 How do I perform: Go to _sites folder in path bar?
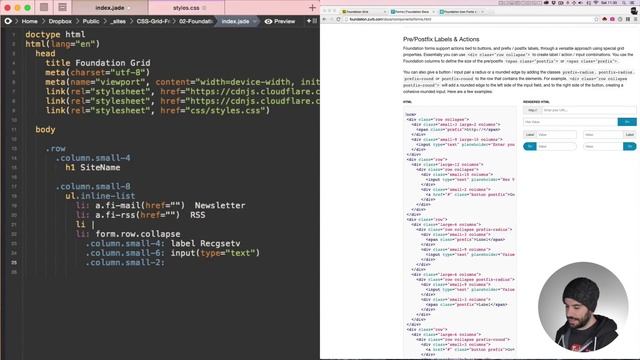118,21
